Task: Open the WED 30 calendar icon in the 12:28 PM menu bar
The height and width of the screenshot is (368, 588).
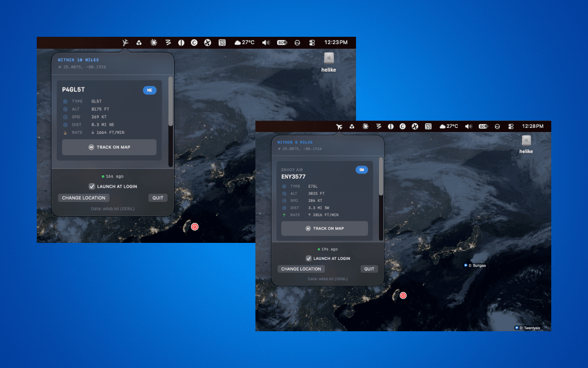Action: point(428,126)
